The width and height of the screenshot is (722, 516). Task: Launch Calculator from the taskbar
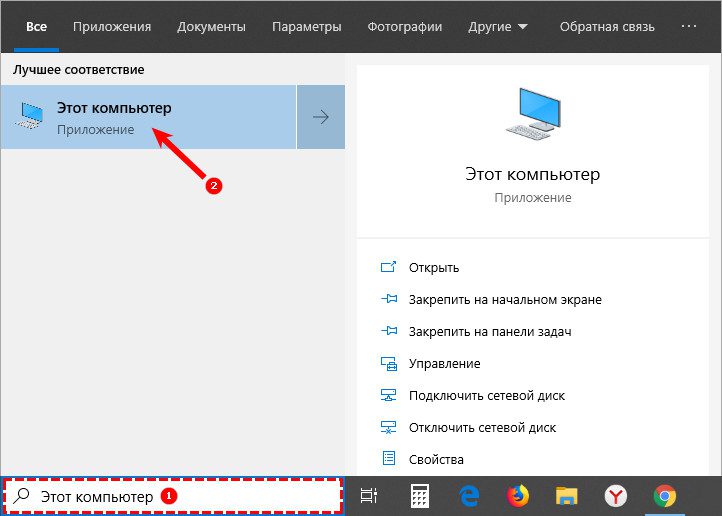point(419,496)
